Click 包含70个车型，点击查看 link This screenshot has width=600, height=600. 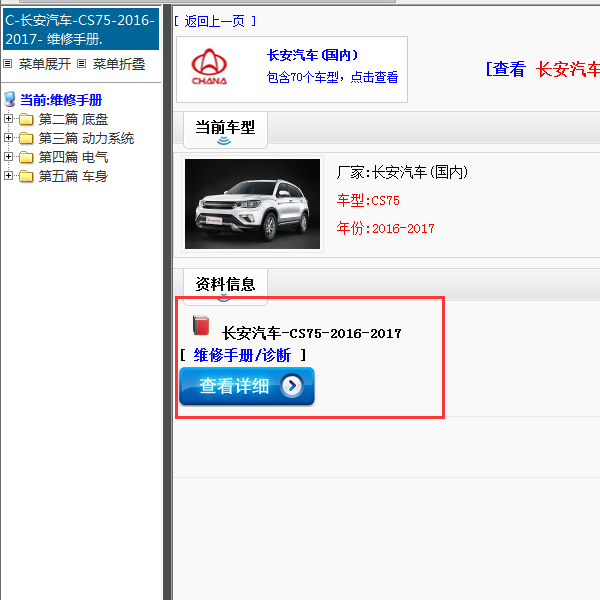pos(333,77)
